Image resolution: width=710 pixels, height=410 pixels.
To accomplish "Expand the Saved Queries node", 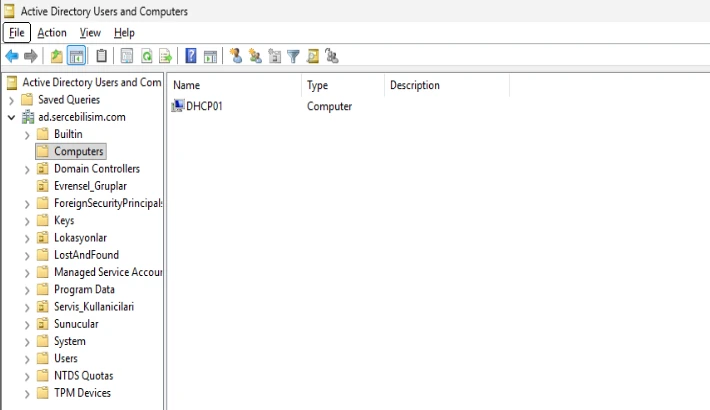I will click(12, 100).
